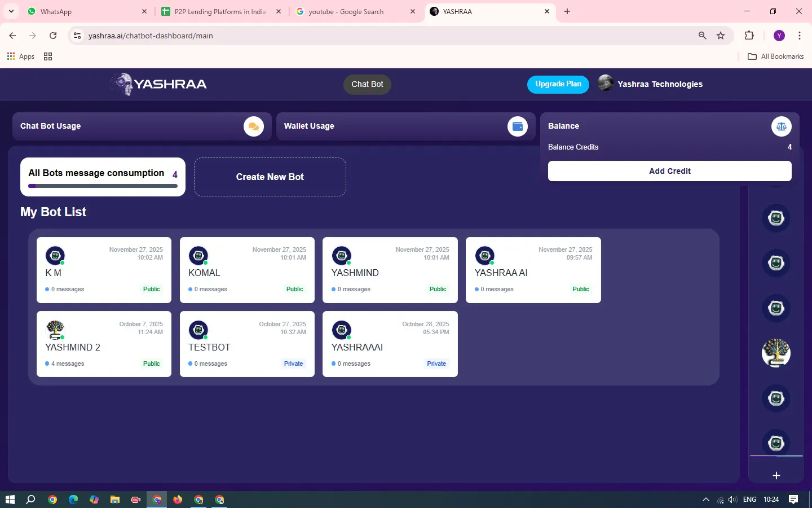This screenshot has width=812, height=508.
Task: Go back to the previous page
Action: (x=12, y=36)
